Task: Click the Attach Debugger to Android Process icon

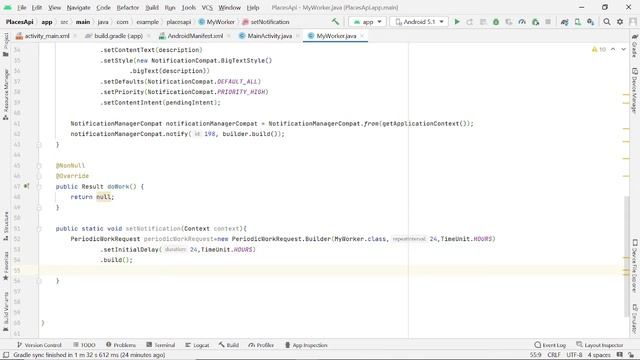Action: click(535, 22)
